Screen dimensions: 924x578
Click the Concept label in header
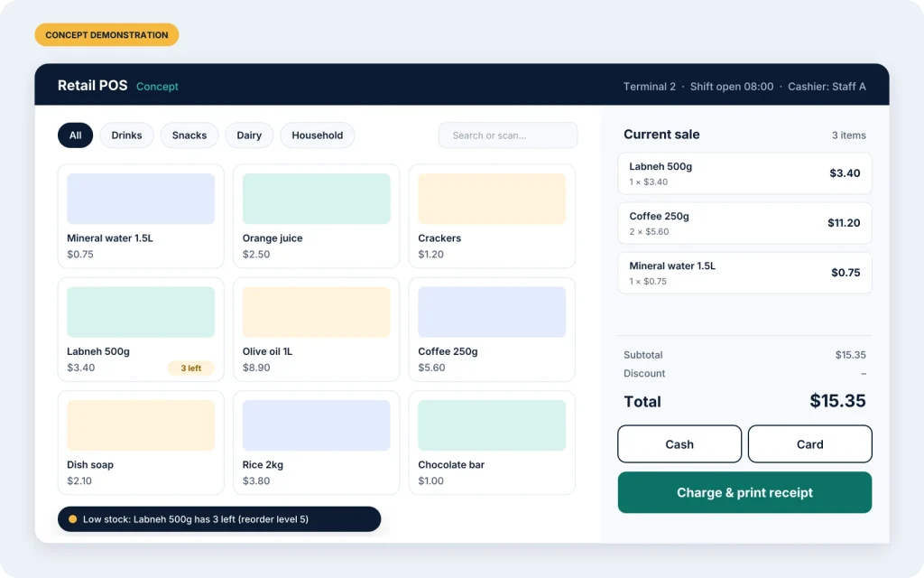(157, 86)
